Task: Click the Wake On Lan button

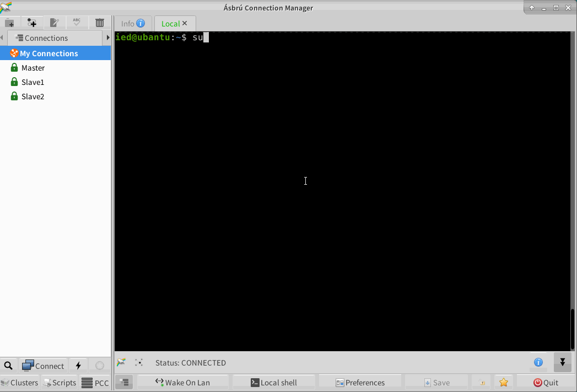Action: [x=183, y=383]
